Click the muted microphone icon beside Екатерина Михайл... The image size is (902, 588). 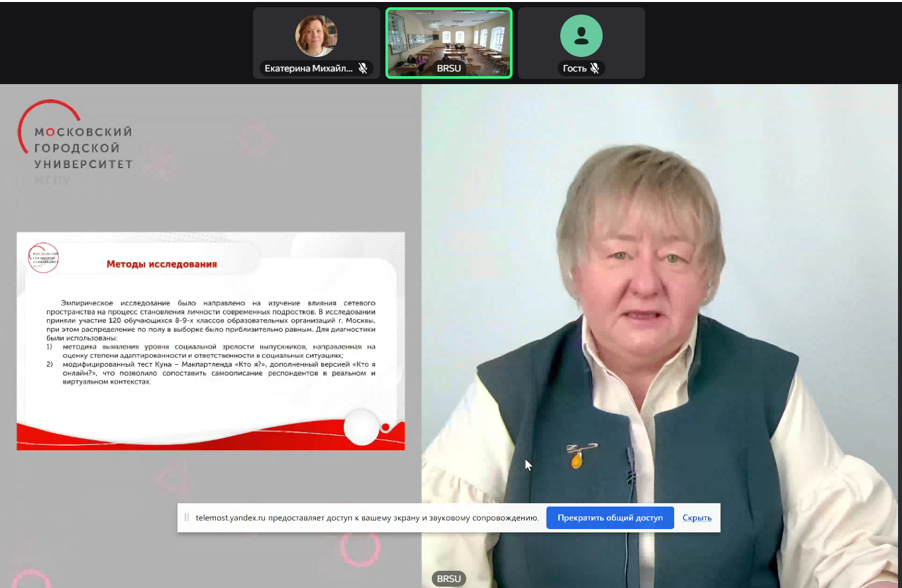click(x=363, y=68)
